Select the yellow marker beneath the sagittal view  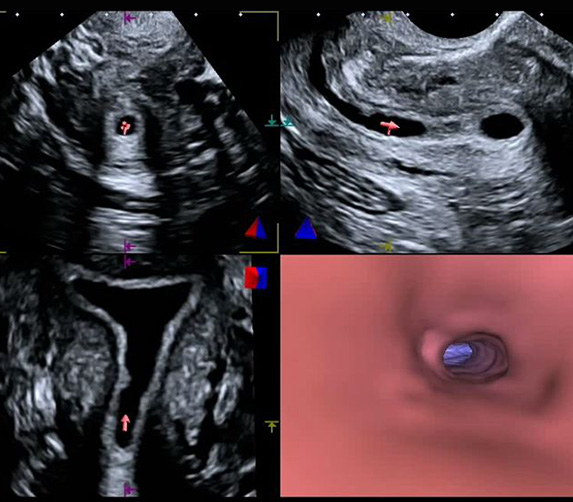tap(387, 247)
